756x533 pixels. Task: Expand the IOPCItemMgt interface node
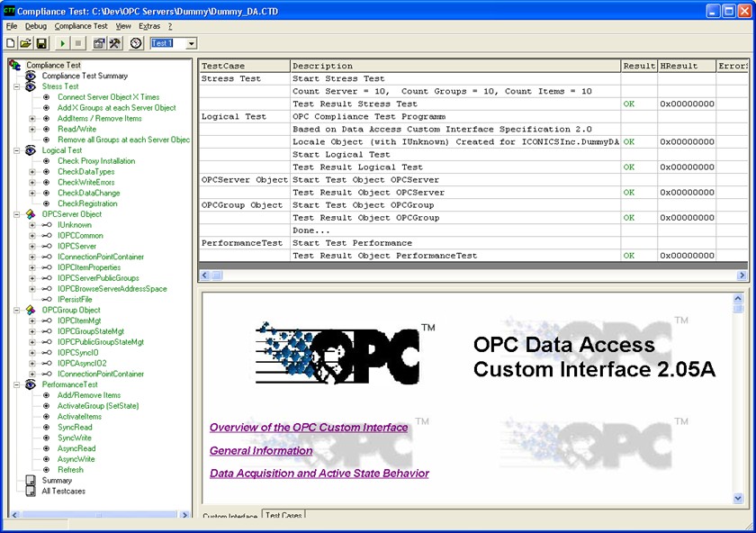point(32,321)
